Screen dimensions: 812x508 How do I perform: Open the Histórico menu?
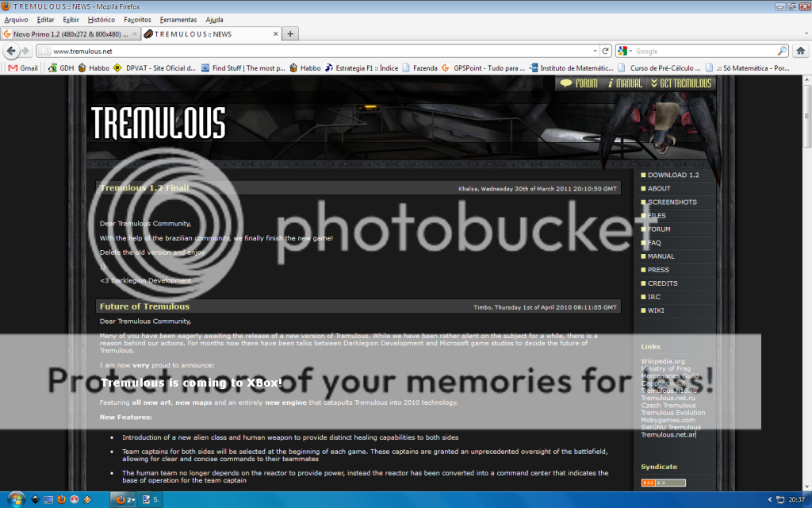[x=101, y=20]
